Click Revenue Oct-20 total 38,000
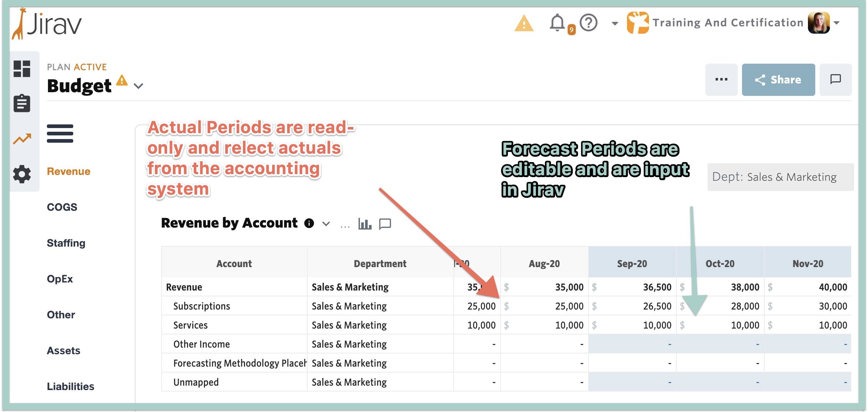 (x=720, y=287)
